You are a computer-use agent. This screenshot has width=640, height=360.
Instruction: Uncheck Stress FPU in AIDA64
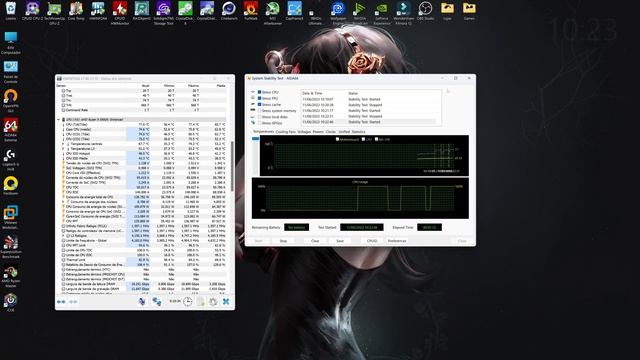tap(260, 98)
